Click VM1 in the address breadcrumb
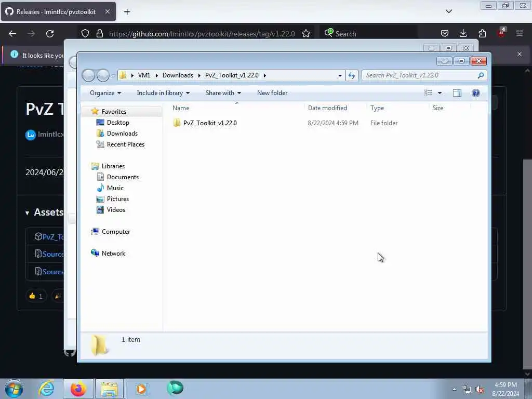Screen dimensions: 532x399 point(144,75)
